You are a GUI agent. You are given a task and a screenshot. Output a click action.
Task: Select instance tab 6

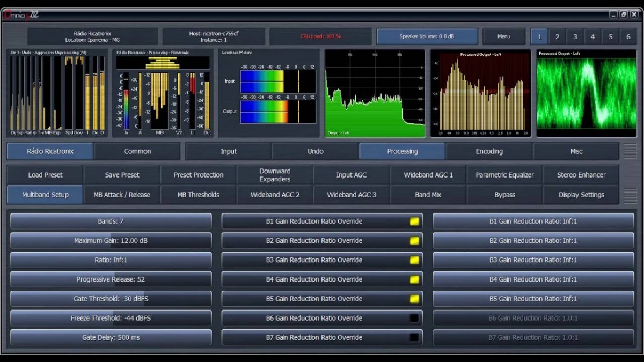click(628, 37)
